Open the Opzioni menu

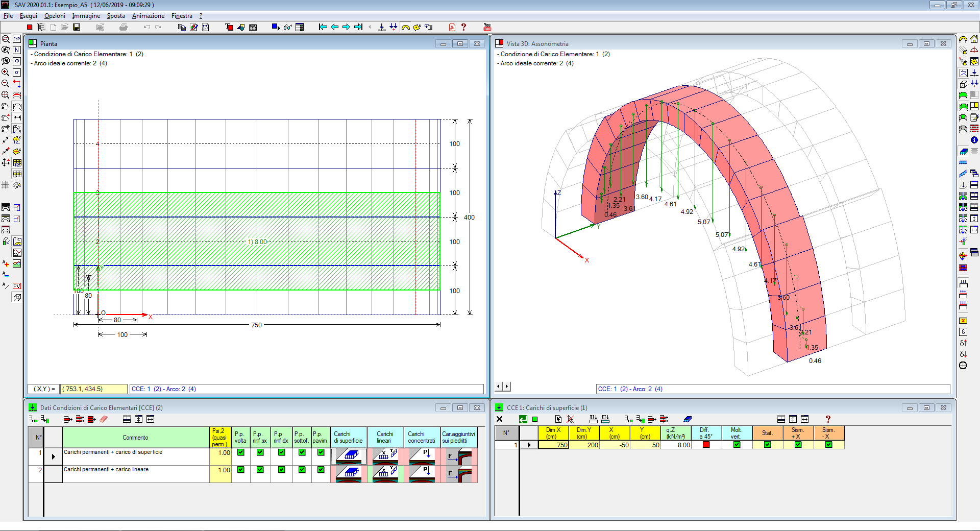(55, 16)
